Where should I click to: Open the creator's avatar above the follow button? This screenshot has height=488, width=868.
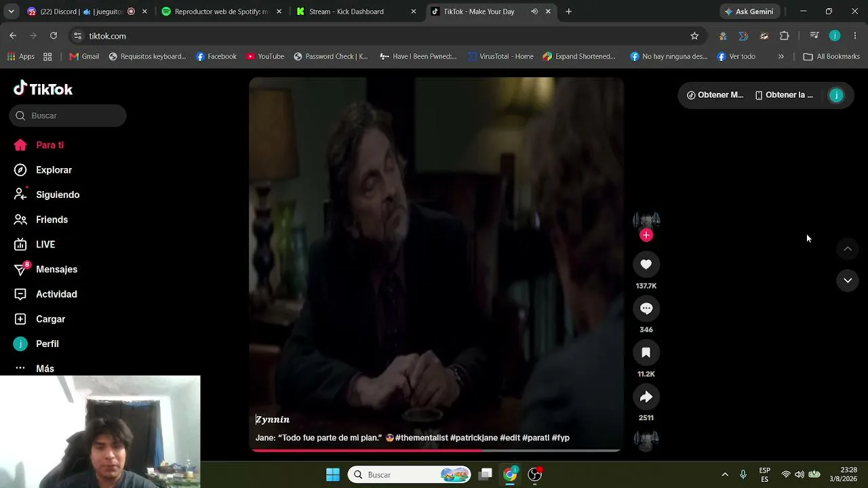pyautogui.click(x=646, y=220)
